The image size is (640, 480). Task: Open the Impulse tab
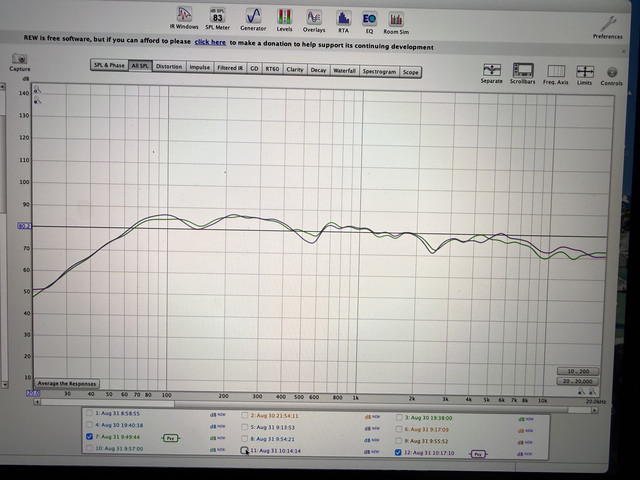pos(200,67)
